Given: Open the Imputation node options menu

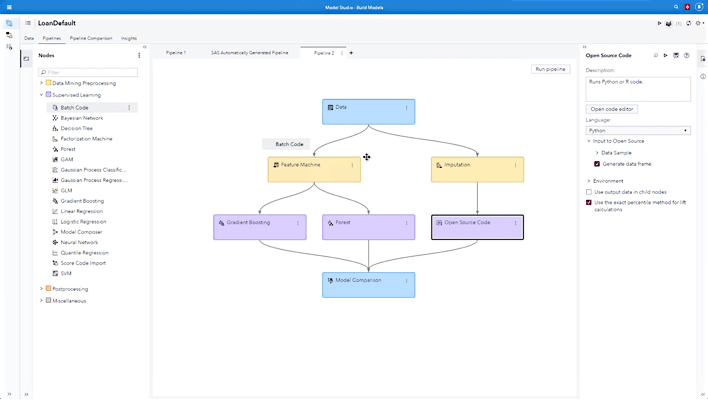Looking at the screenshot, I should pos(515,165).
